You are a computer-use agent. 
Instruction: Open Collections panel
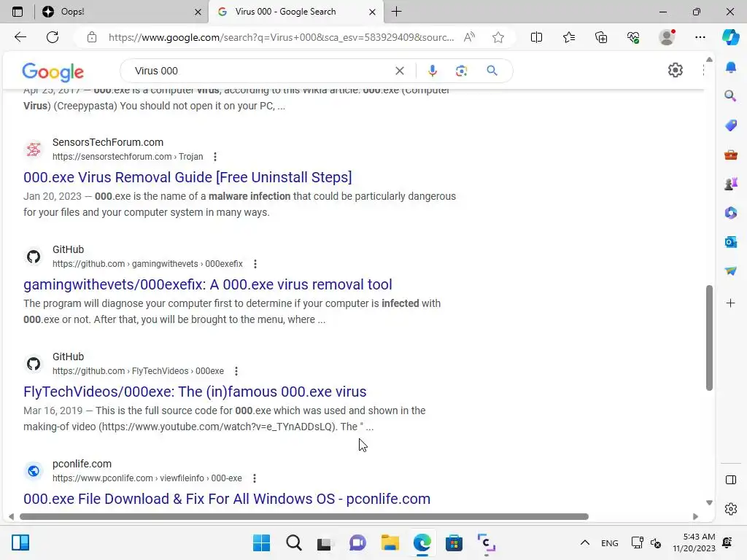click(x=601, y=37)
